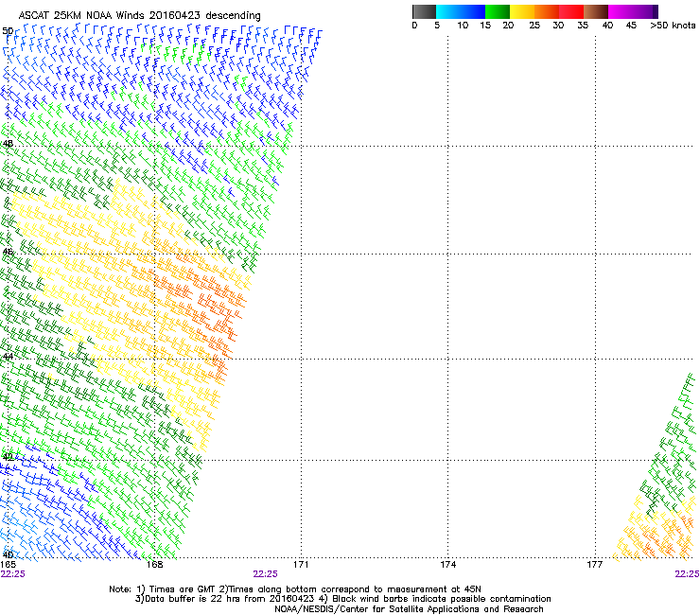
Task: Click the purple '22:25' time at bottom right
Action: pyautogui.click(x=687, y=574)
